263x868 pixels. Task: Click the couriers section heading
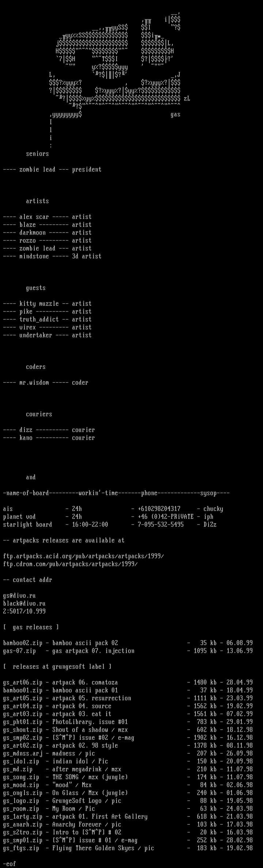39,414
